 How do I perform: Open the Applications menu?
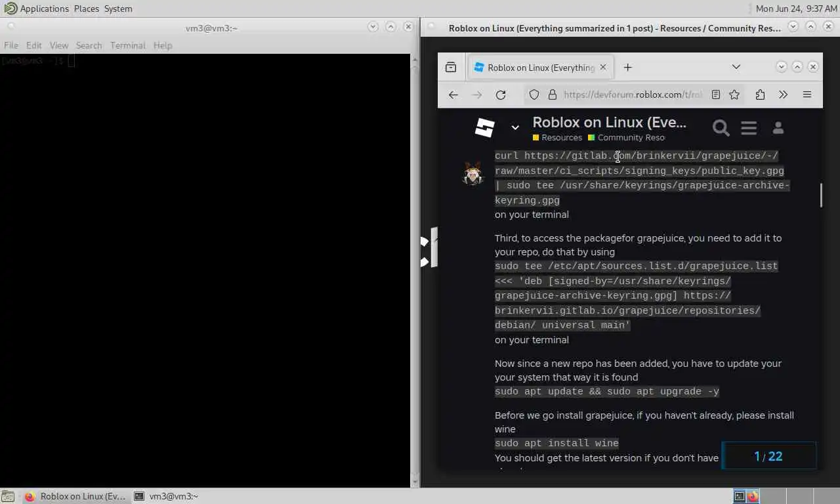[x=45, y=9]
